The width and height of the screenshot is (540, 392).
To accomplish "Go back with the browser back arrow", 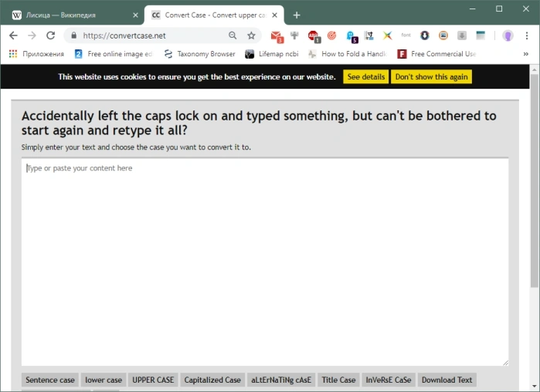I will [x=13, y=35].
